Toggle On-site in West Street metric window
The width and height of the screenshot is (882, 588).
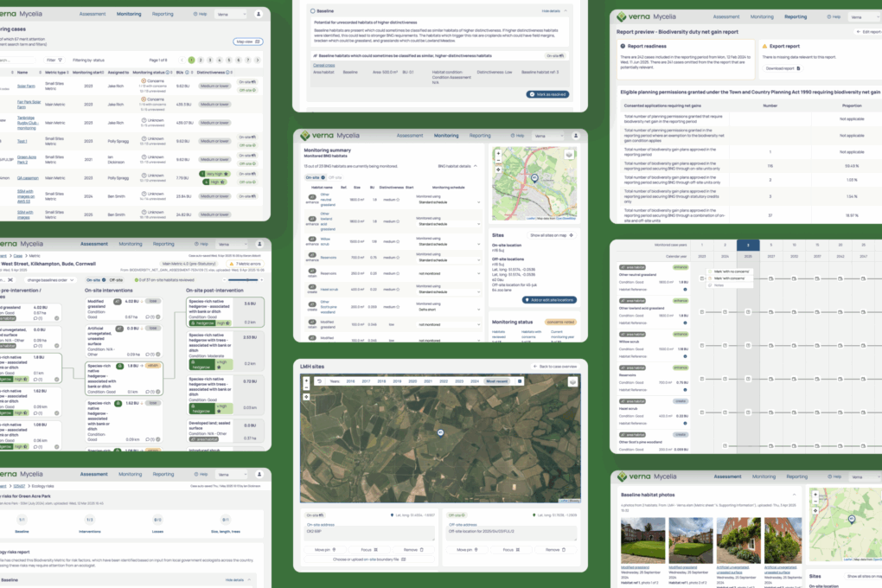pyautogui.click(x=96, y=280)
